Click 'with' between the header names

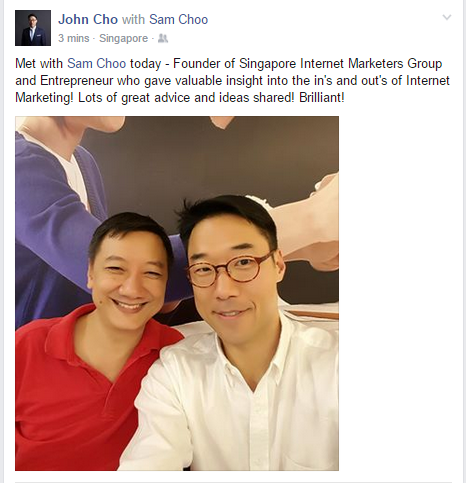click(133, 19)
